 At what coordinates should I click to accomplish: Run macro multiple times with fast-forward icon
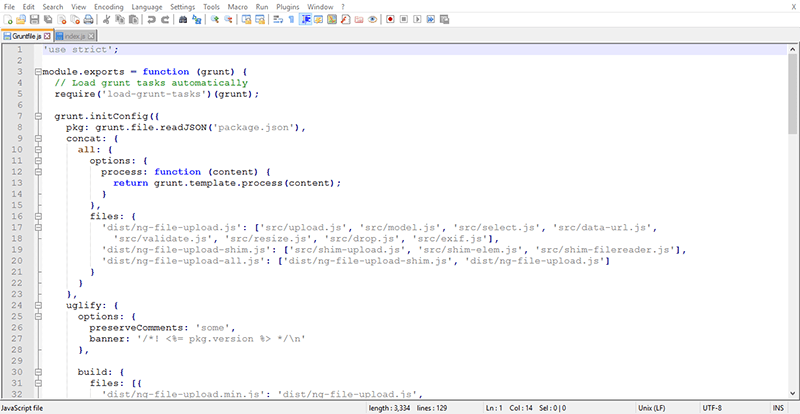click(431, 19)
